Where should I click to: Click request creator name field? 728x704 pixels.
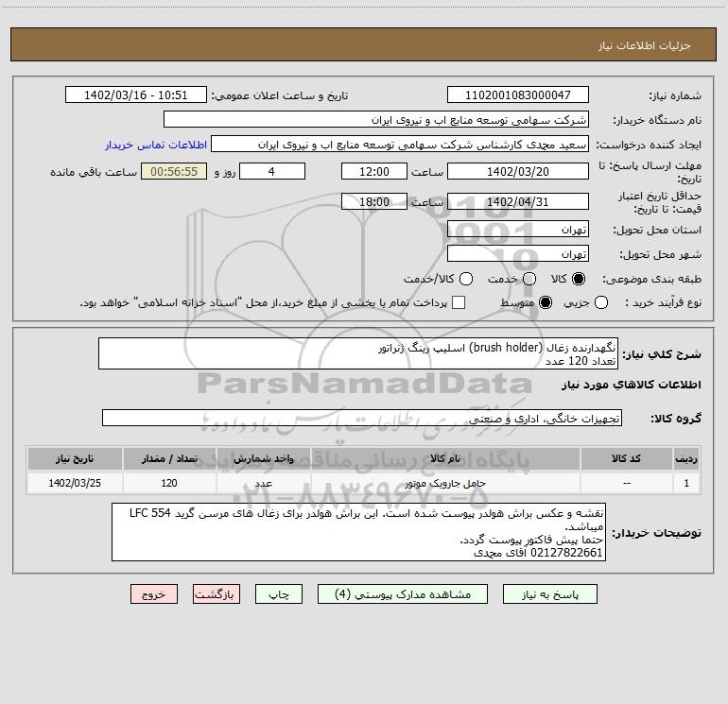(400, 145)
